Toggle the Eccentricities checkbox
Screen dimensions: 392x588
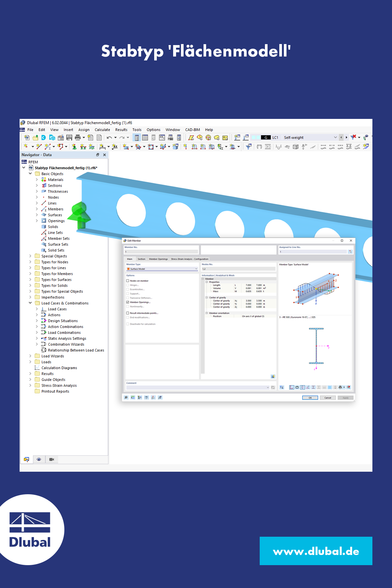[128, 289]
